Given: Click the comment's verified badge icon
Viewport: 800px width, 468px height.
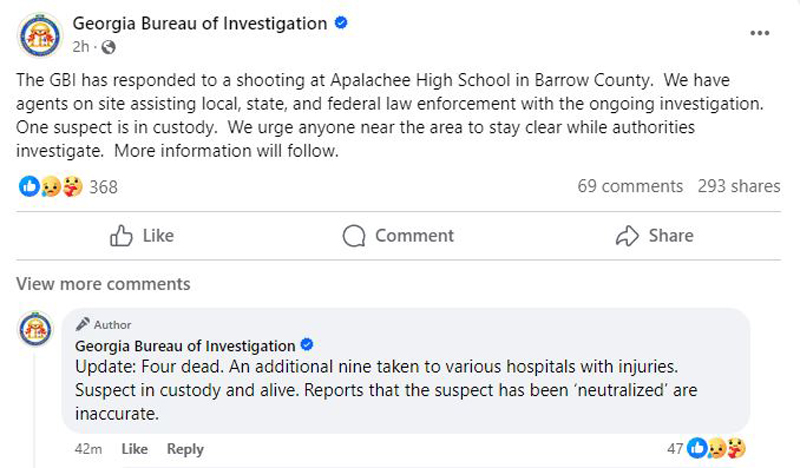Looking at the screenshot, I should 307,345.
